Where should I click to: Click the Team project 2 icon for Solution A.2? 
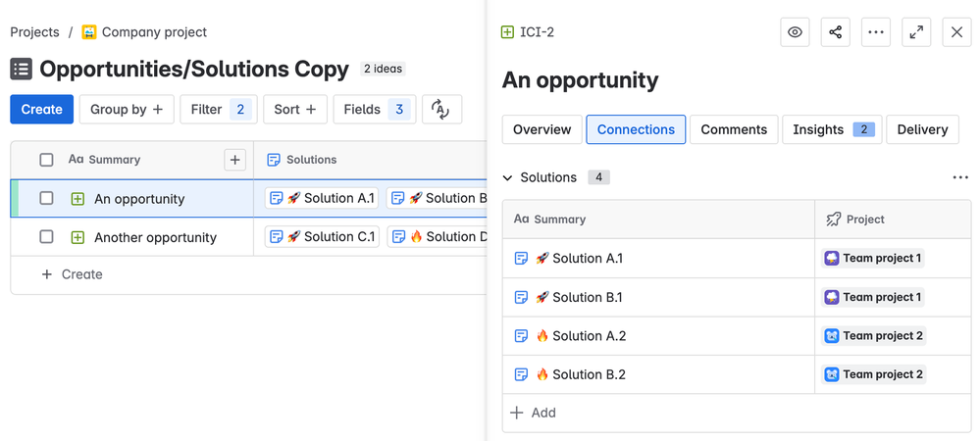point(832,336)
